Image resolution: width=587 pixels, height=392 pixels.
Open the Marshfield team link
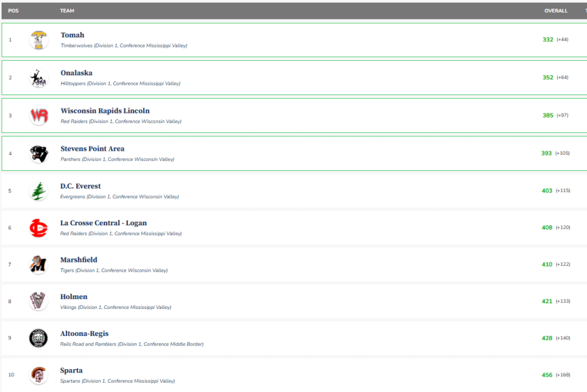[x=79, y=260]
